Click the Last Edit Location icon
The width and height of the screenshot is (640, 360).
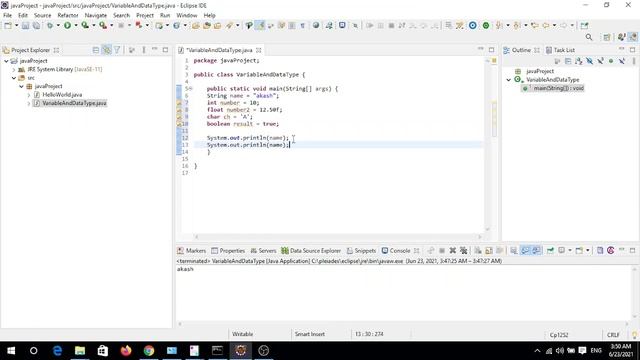pos(535,25)
